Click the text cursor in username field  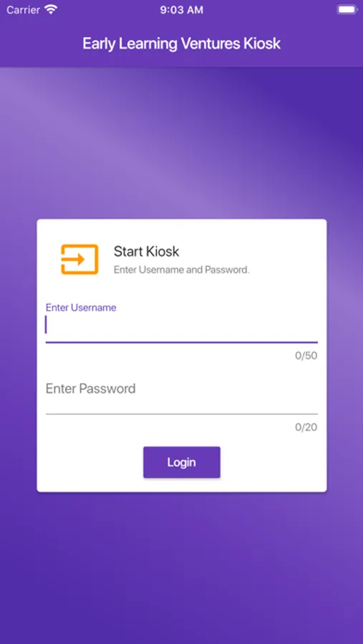pyautogui.click(x=47, y=325)
